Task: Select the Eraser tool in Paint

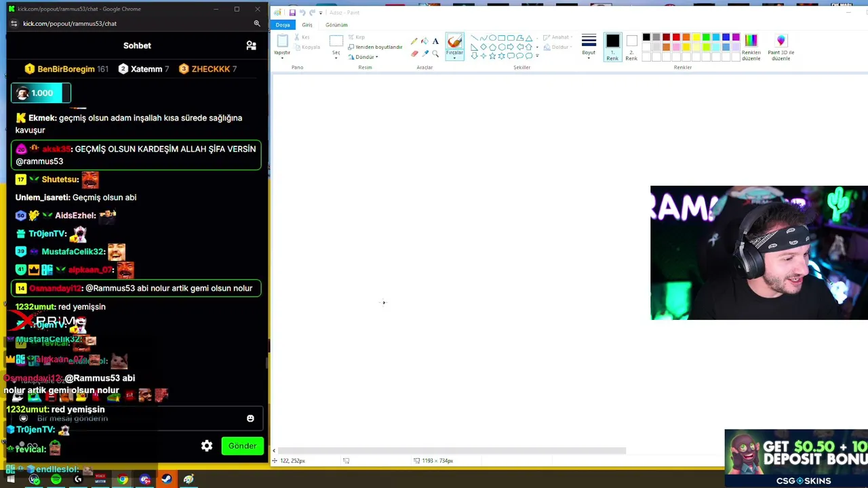Action: (414, 53)
